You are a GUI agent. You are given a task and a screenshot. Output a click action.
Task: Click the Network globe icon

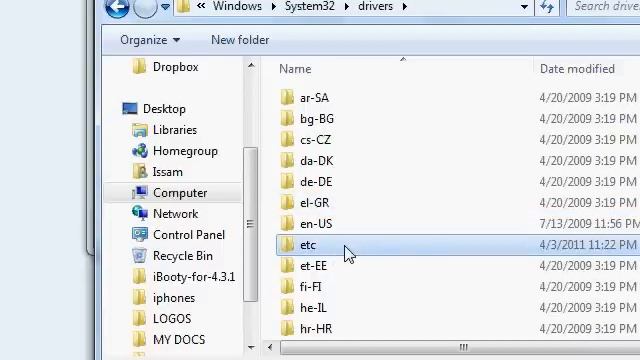140,213
